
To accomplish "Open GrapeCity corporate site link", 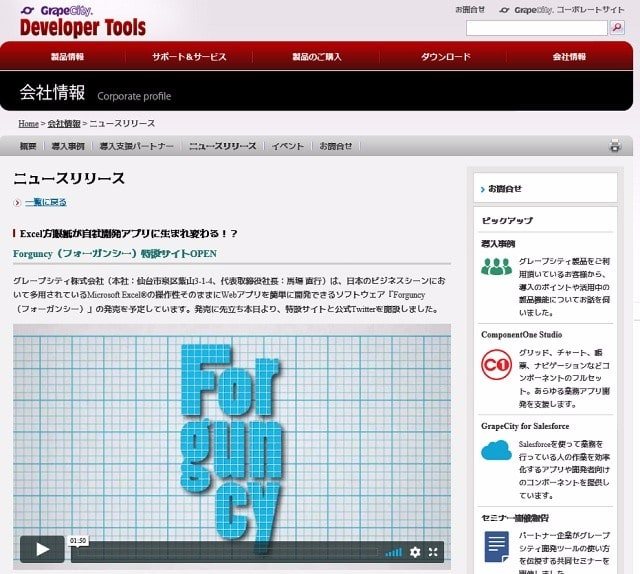I will coord(562,10).
